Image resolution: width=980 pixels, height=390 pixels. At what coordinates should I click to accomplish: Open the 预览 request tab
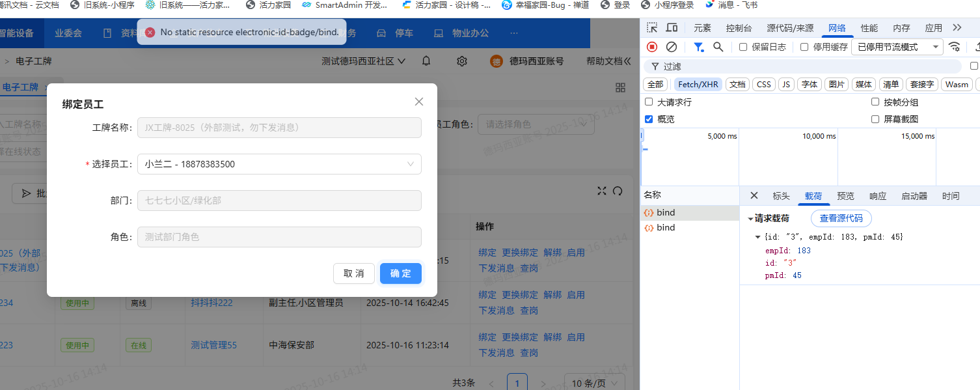845,196
